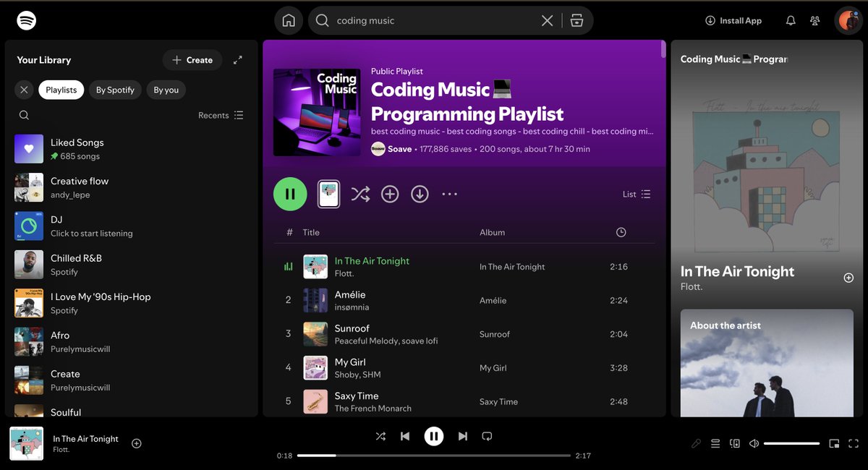Open the user profile avatar menu
This screenshot has height=470, width=868.
point(848,20)
